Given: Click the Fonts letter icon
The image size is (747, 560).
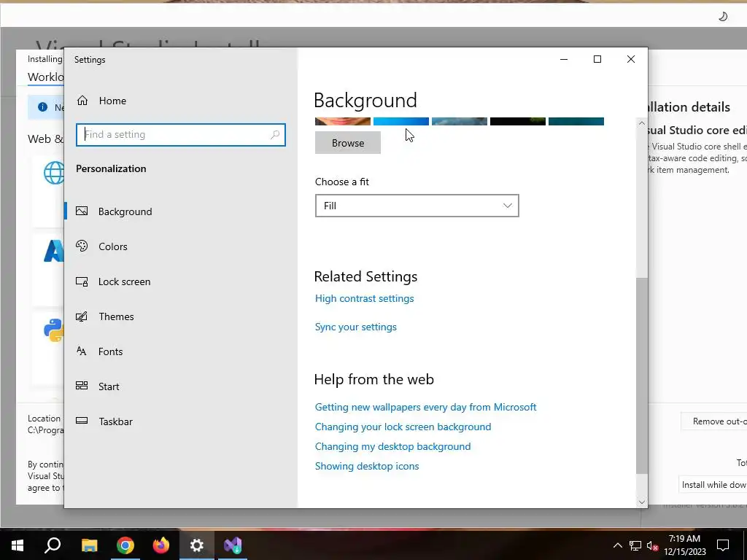Looking at the screenshot, I should click(82, 351).
